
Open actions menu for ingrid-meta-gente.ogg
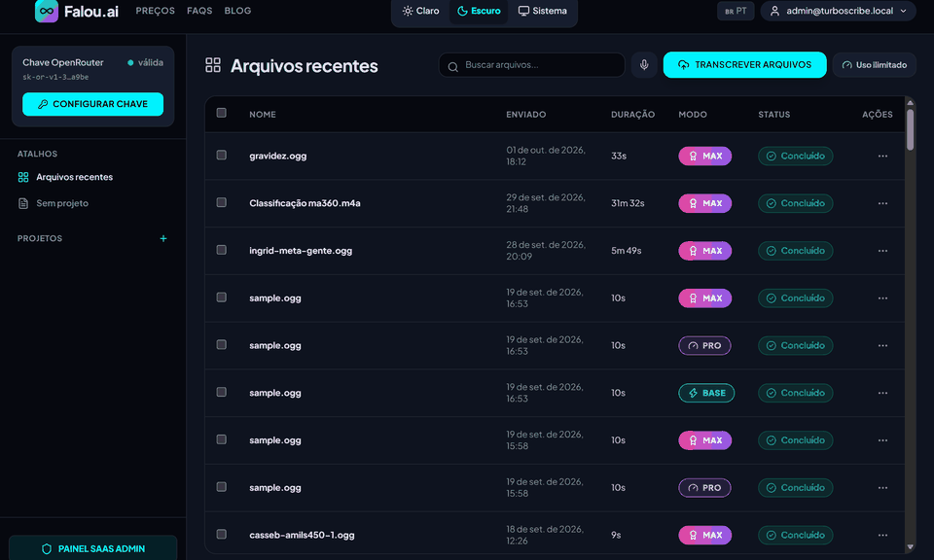pyautogui.click(x=882, y=251)
